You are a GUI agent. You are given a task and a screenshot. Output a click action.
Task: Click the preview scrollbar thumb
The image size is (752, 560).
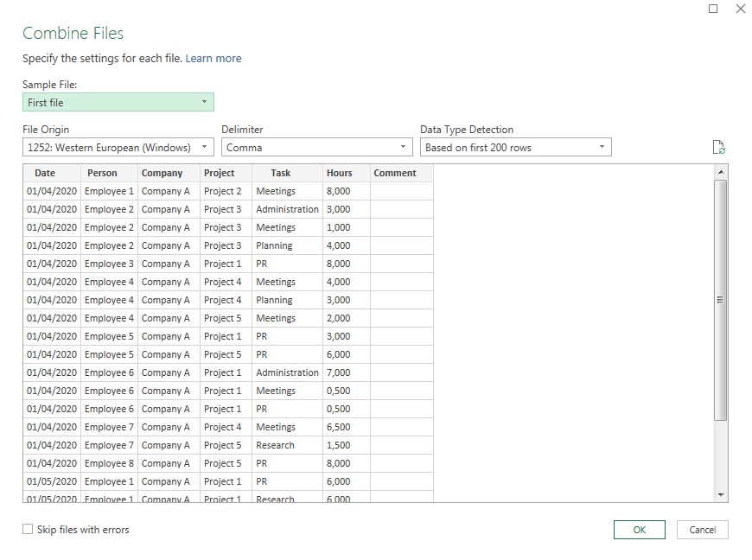(x=720, y=298)
